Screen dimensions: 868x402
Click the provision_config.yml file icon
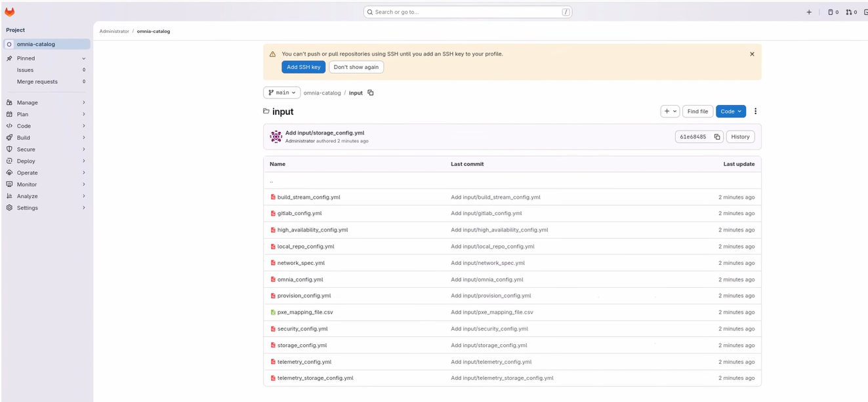pos(273,296)
